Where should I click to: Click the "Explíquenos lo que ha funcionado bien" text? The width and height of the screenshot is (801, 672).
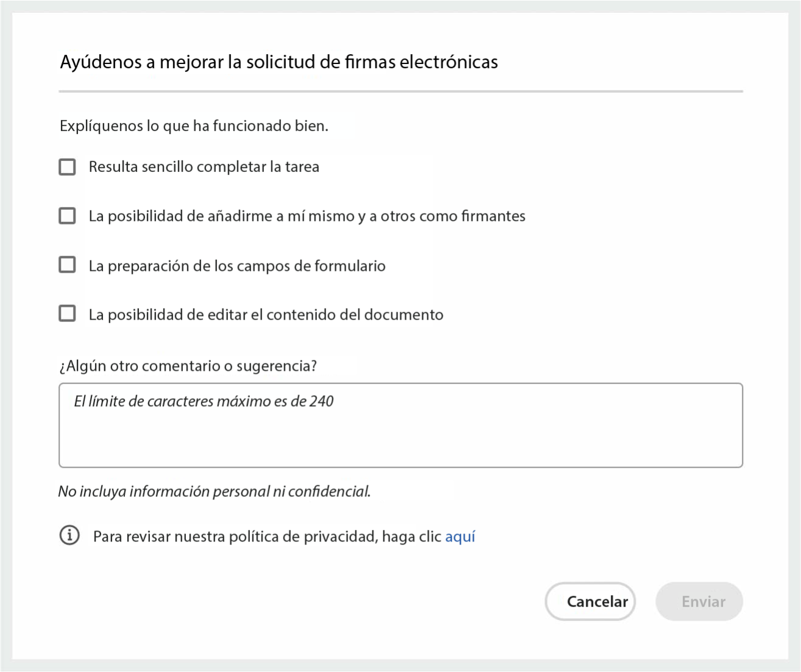point(194,126)
